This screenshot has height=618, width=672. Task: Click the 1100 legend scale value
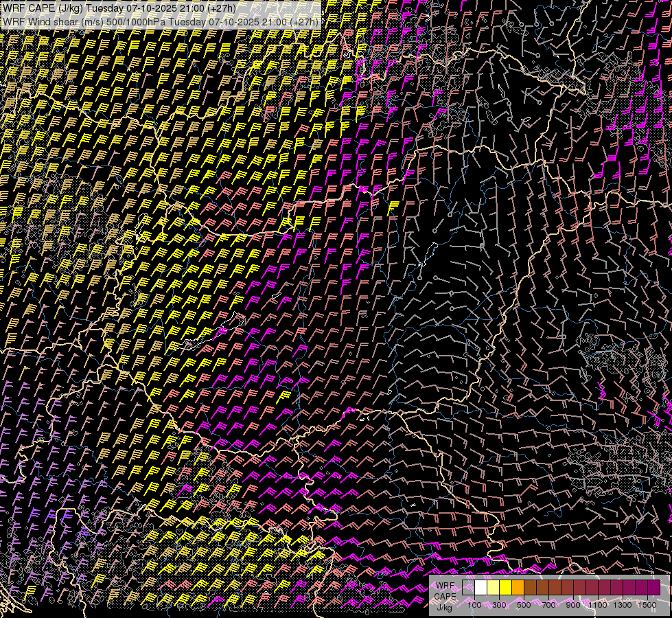tap(599, 605)
